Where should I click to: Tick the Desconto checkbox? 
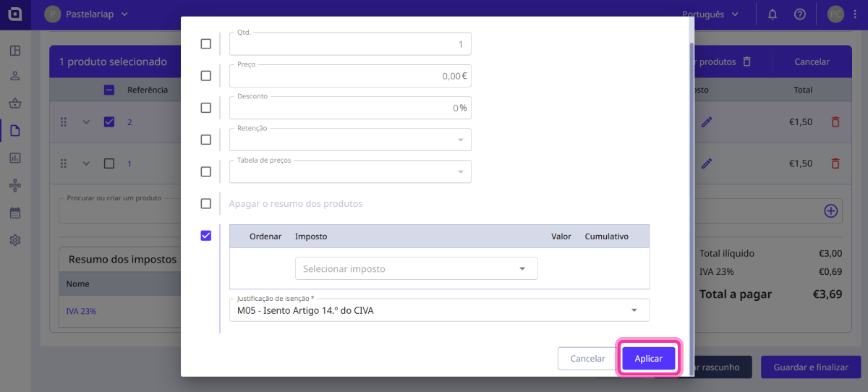(206, 108)
